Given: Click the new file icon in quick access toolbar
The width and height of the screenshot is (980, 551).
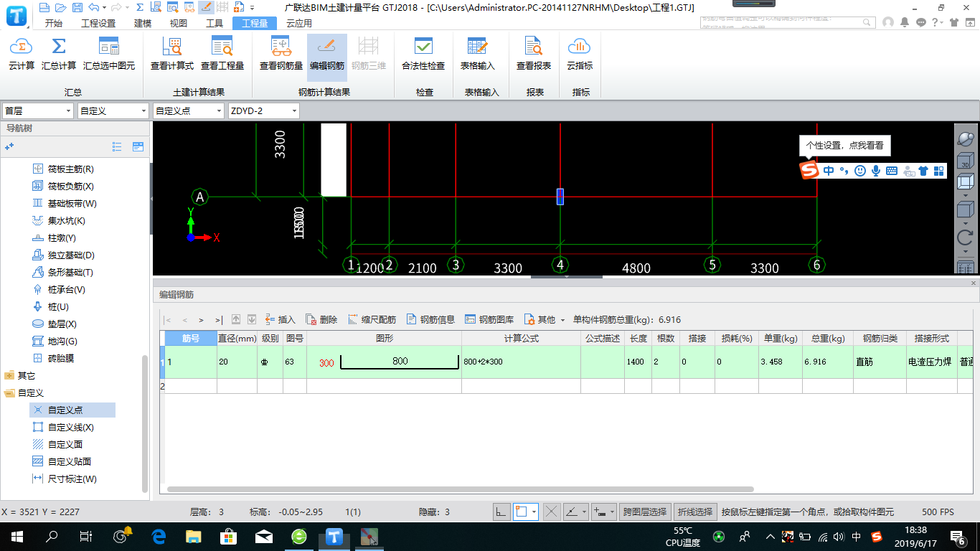Looking at the screenshot, I should 45,8.
